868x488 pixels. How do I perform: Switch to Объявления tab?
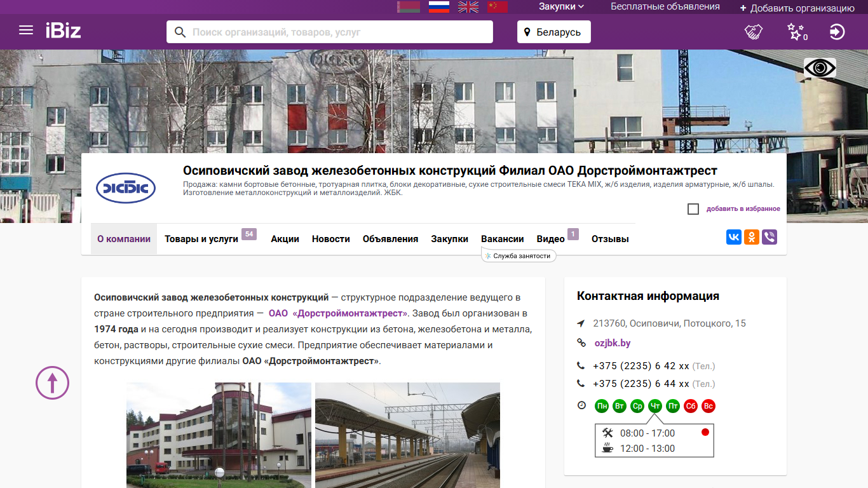[x=390, y=239]
